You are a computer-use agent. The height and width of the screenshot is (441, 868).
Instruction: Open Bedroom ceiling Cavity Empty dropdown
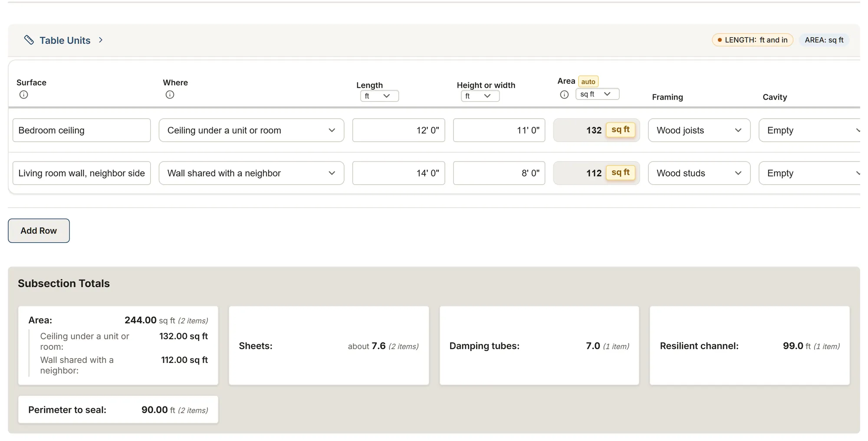[810, 130]
